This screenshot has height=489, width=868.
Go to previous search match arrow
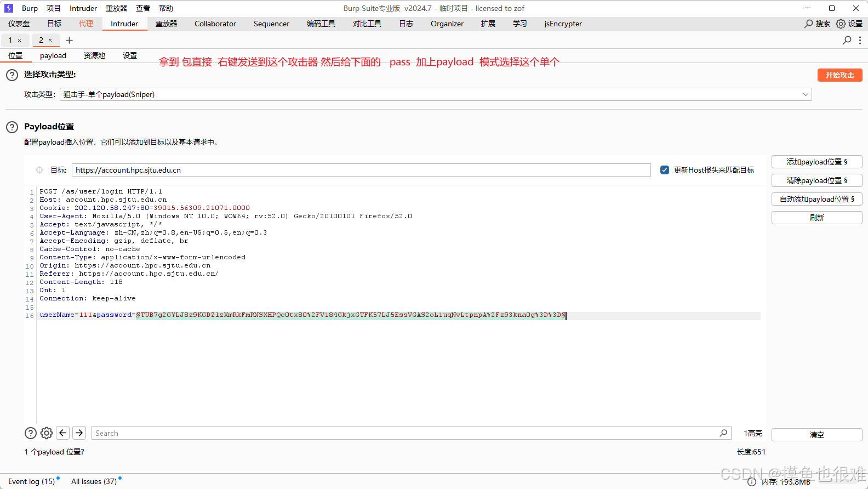pyautogui.click(x=63, y=433)
